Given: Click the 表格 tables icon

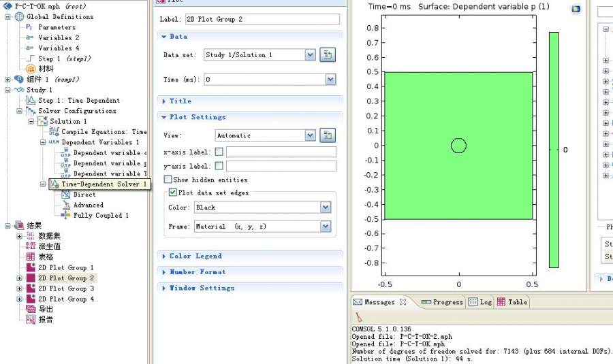Looking at the screenshot, I should [31, 257].
